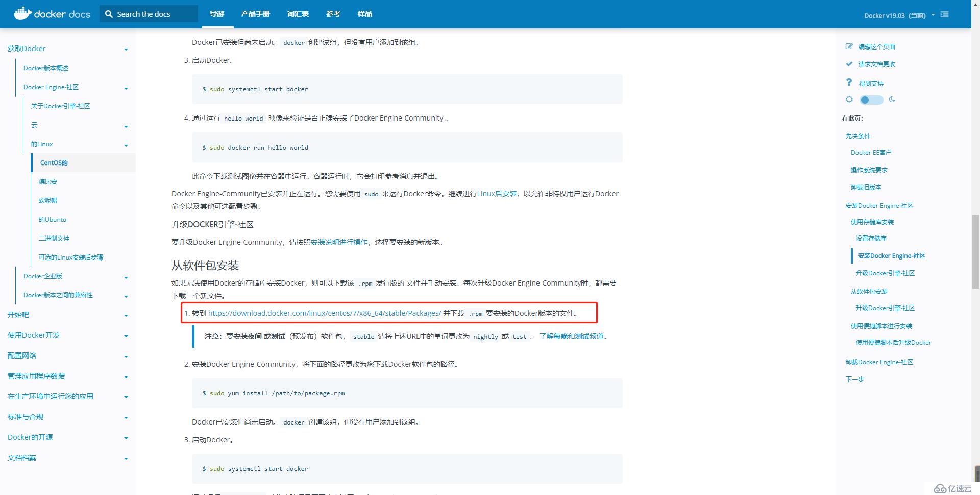Open the download.docker.com Packages link
This screenshot has width=980, height=495.
[x=325, y=313]
